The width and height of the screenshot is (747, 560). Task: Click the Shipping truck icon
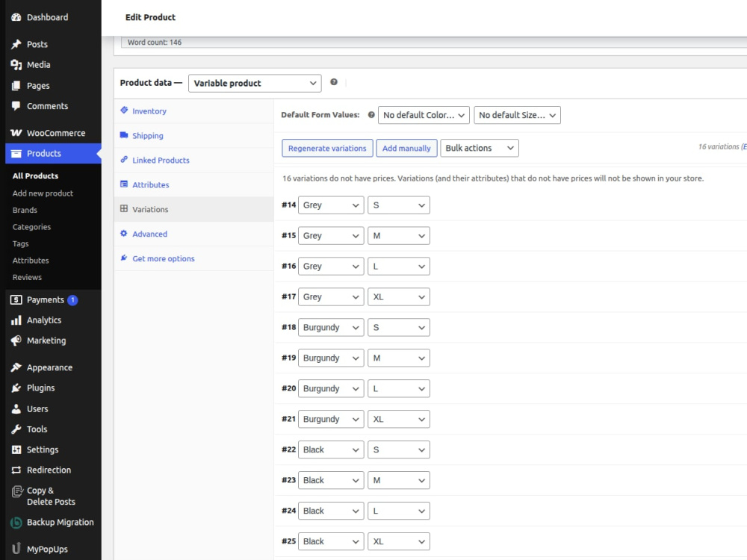tap(124, 134)
